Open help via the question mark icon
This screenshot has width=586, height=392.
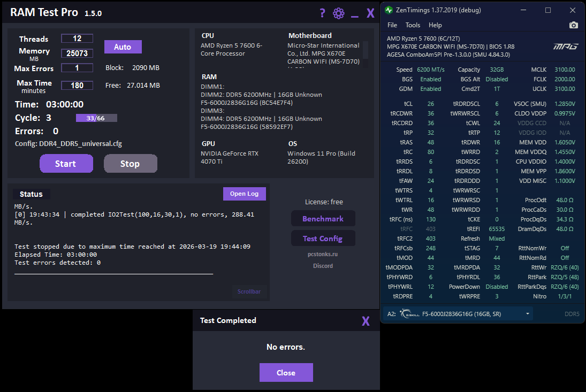323,13
